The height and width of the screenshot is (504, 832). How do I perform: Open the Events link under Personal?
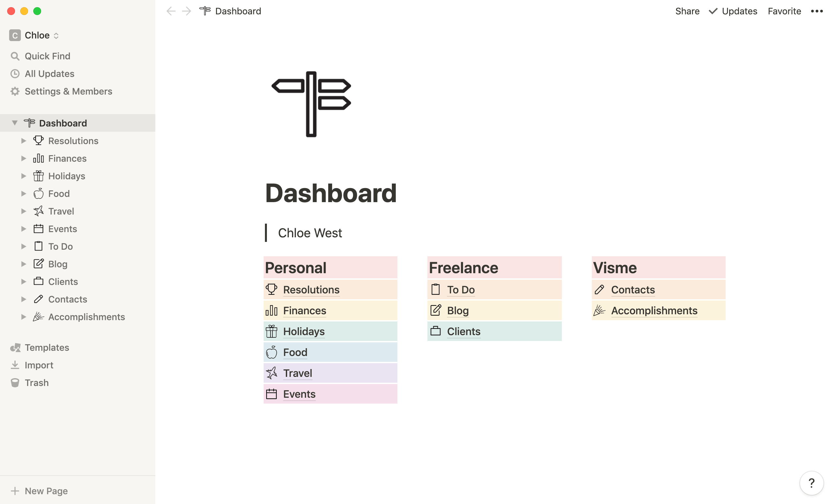click(x=299, y=394)
